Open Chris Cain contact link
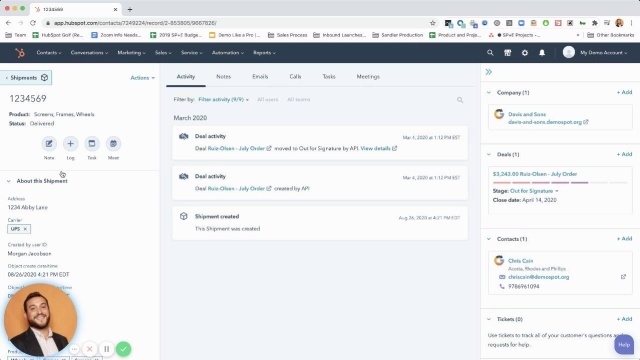This screenshot has width=640, height=360. tap(520, 261)
